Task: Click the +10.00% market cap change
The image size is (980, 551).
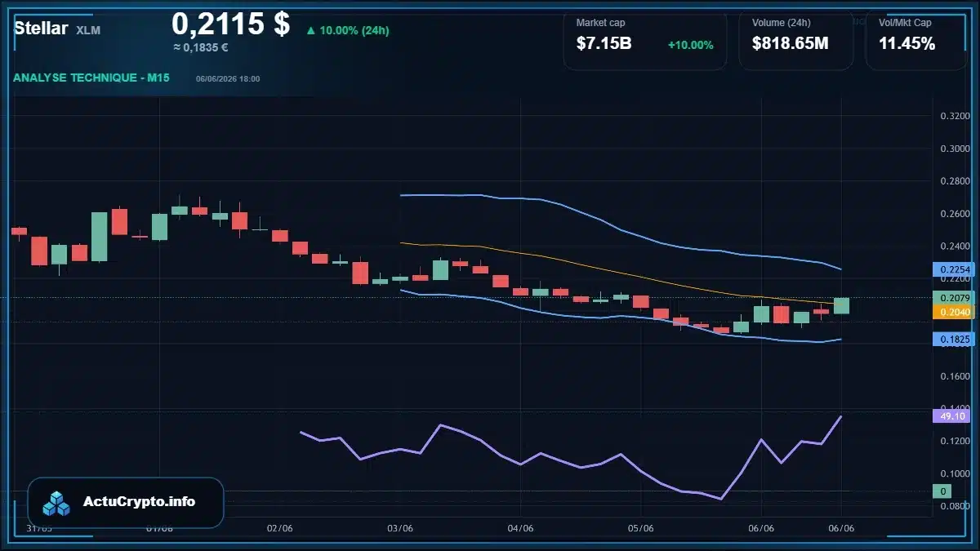Action: [690, 45]
